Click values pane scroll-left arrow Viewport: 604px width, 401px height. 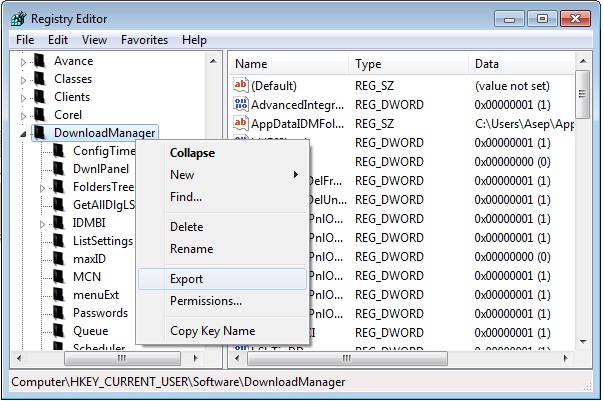pyautogui.click(x=237, y=358)
